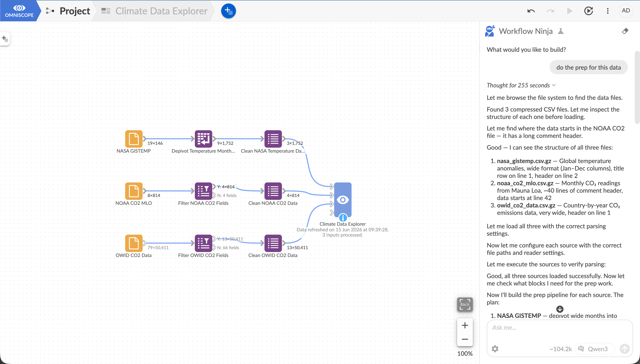Click the Y: 13×50,411 filter output
This screenshot has height=364, width=640.
click(230, 239)
